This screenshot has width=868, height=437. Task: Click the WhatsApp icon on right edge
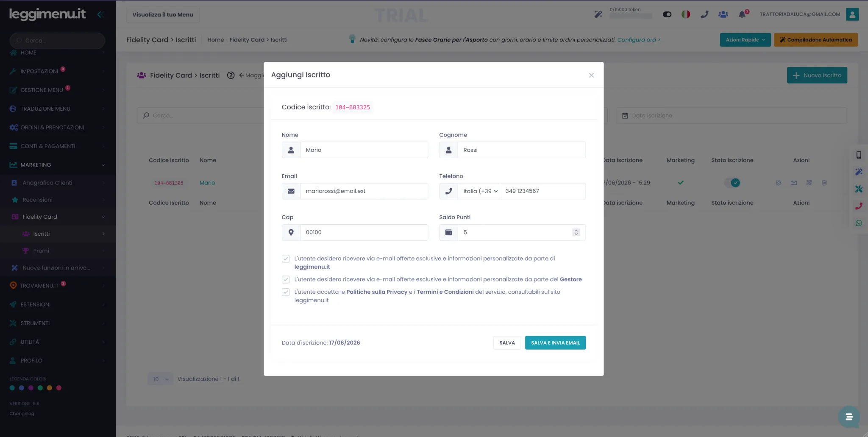pyautogui.click(x=859, y=223)
